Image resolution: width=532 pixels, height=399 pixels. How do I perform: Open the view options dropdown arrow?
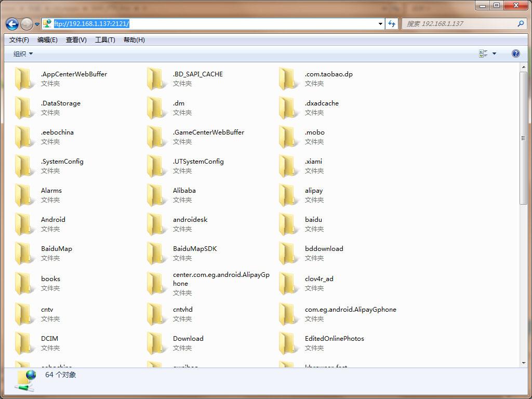[x=494, y=54]
